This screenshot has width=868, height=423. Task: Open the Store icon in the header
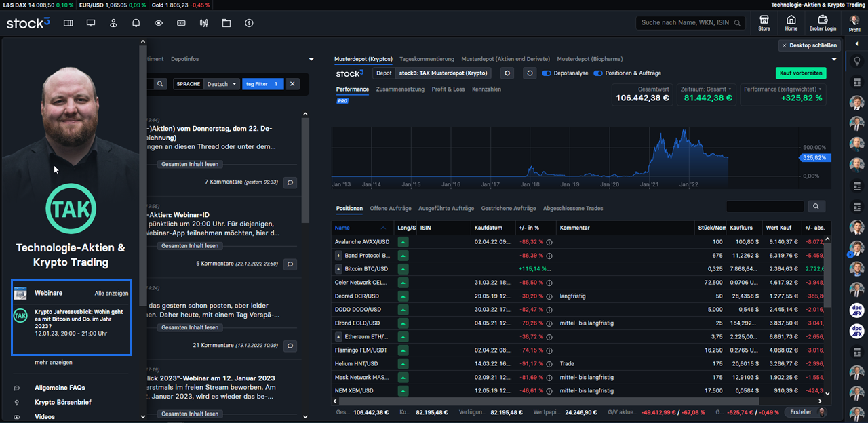pos(764,23)
